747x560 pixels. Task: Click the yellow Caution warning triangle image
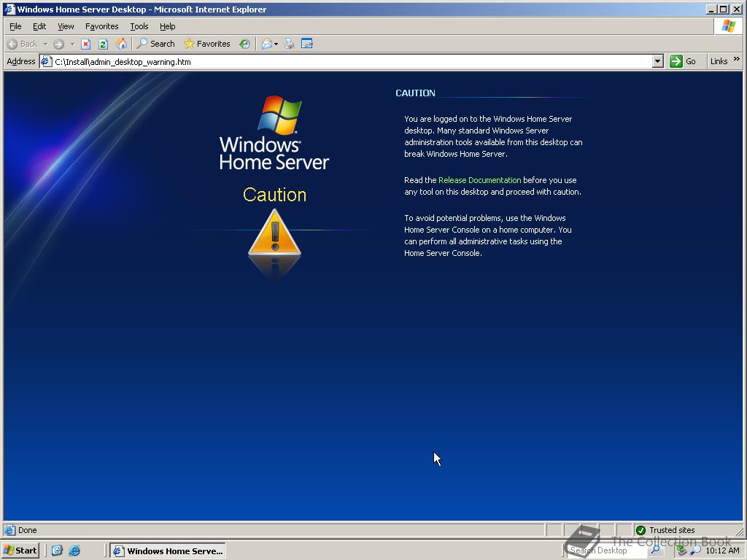pyautogui.click(x=274, y=233)
